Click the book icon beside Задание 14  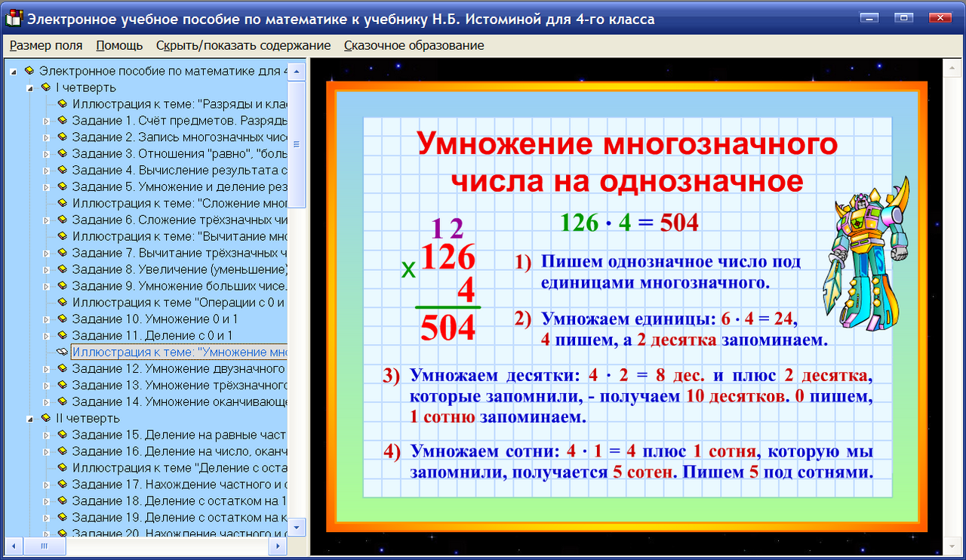[x=63, y=402]
